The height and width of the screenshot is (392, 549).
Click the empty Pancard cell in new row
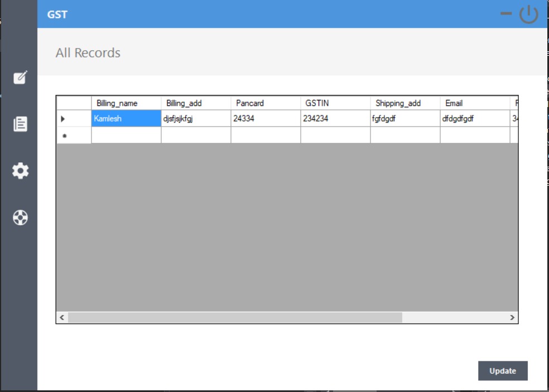point(266,135)
